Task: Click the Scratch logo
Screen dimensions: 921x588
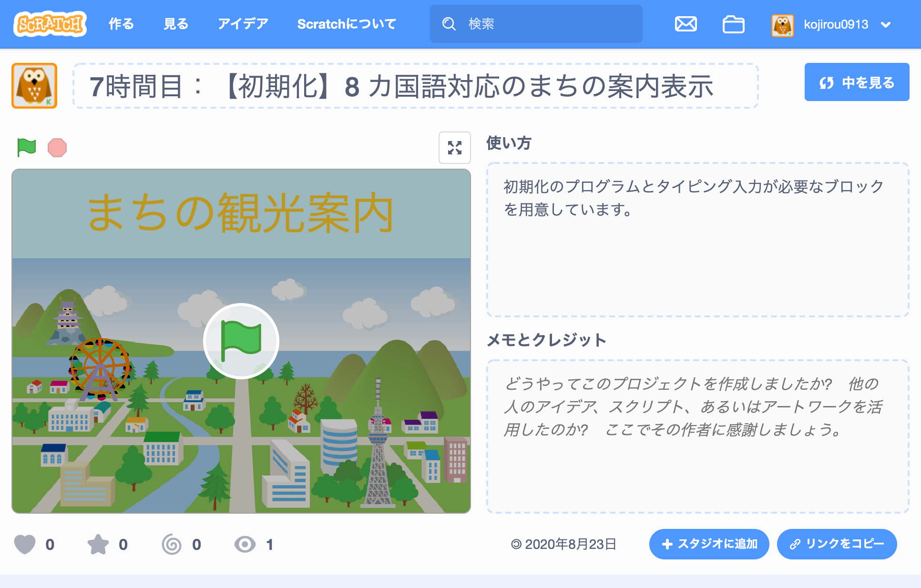Action: (x=50, y=24)
